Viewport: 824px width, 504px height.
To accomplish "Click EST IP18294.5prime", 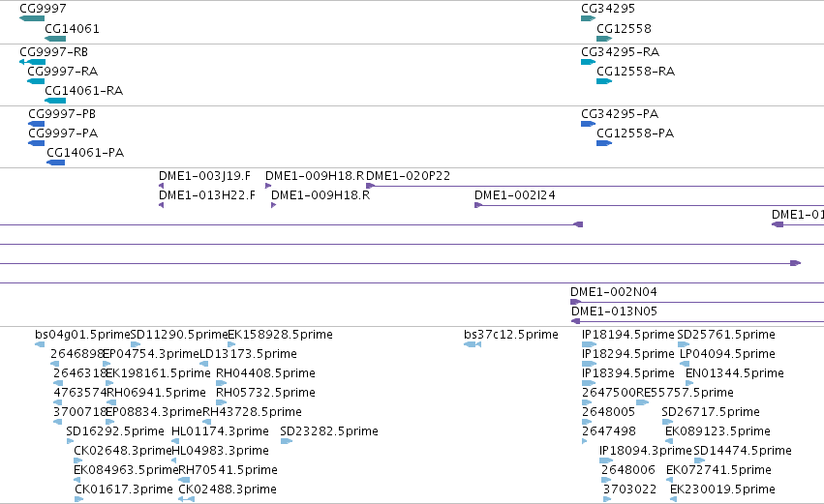I will click(x=628, y=354).
